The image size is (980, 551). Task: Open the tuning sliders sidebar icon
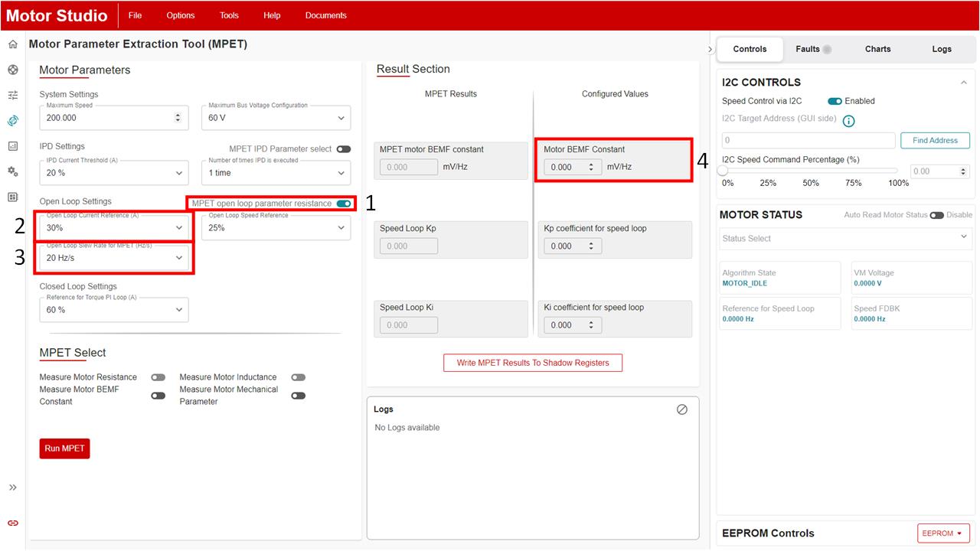point(13,95)
